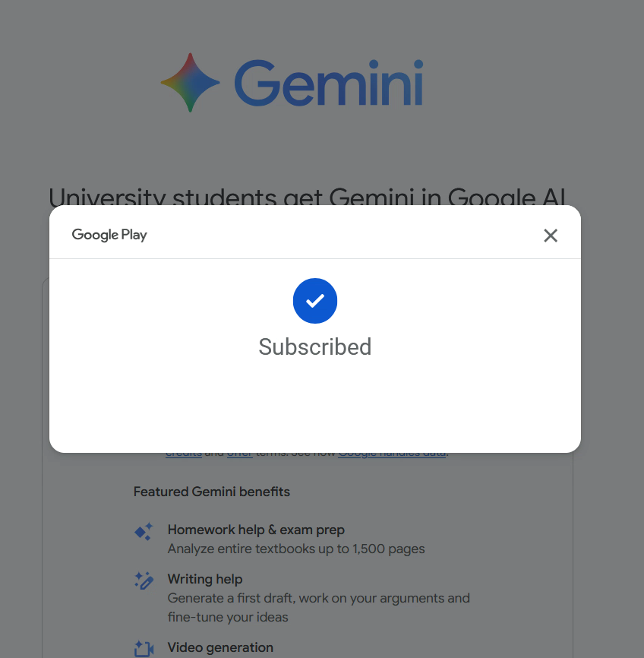Image resolution: width=644 pixels, height=658 pixels.
Task: Click the Video generation camera icon
Action: point(144,648)
